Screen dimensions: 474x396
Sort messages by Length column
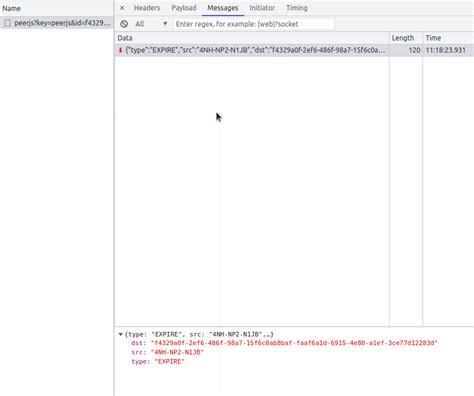[406, 38]
